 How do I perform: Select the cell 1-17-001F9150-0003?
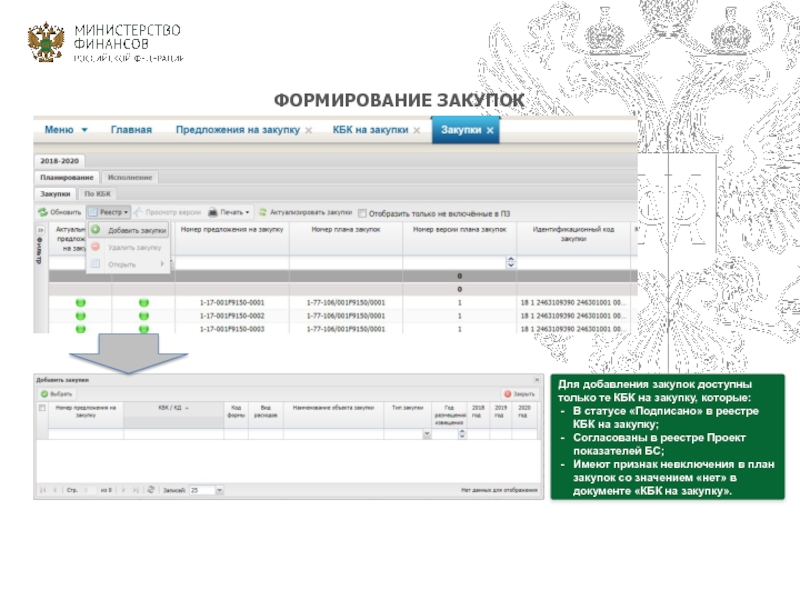click(x=232, y=329)
